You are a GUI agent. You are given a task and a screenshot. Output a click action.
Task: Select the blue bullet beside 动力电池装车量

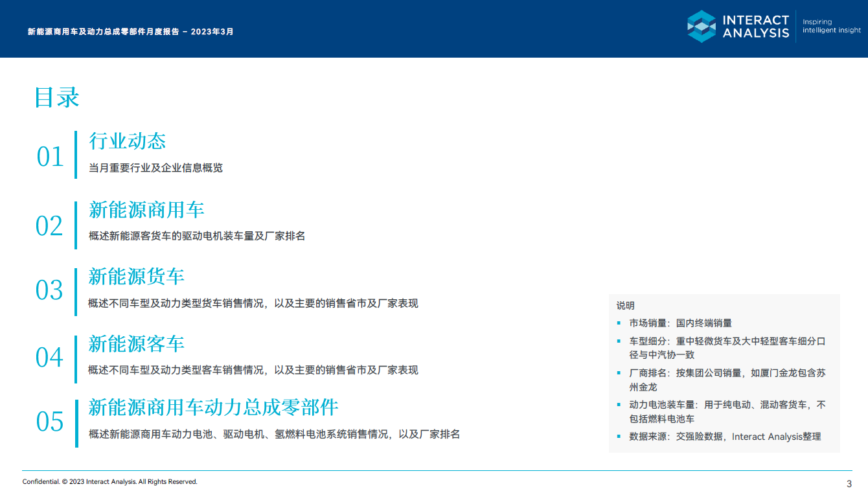click(x=619, y=404)
